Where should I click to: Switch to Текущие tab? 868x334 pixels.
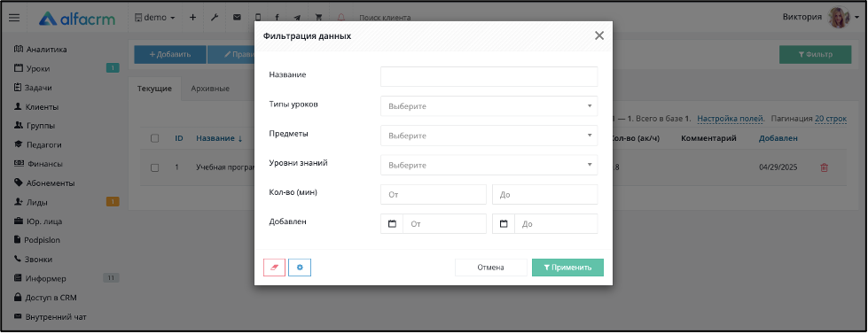[154, 89]
